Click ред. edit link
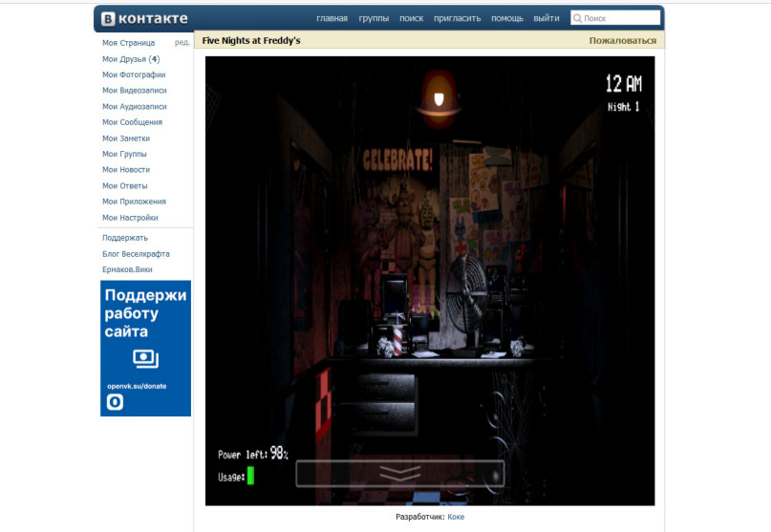This screenshot has height=532, width=771. [x=182, y=43]
